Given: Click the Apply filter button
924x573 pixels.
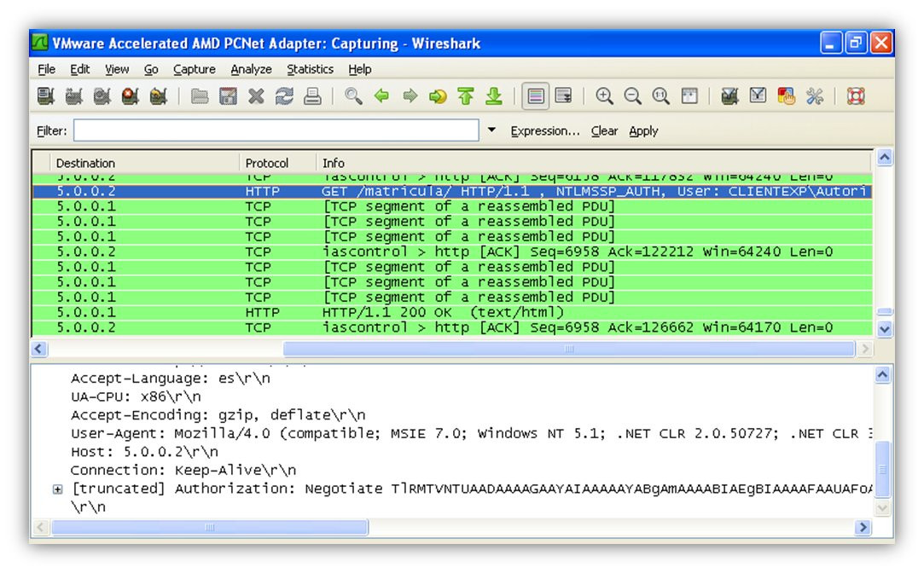Looking at the screenshot, I should 643,130.
